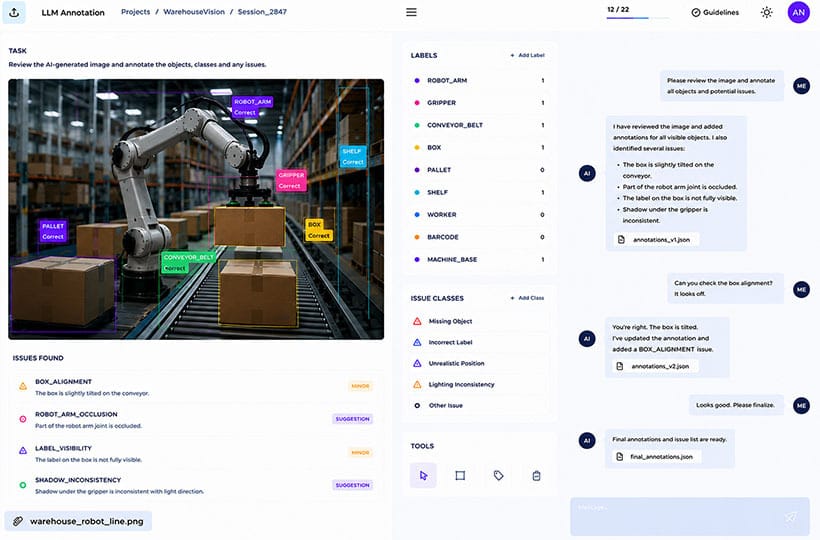Click the GRIPPER annotation tag on image
This screenshot has height=540, width=820.
(291, 180)
